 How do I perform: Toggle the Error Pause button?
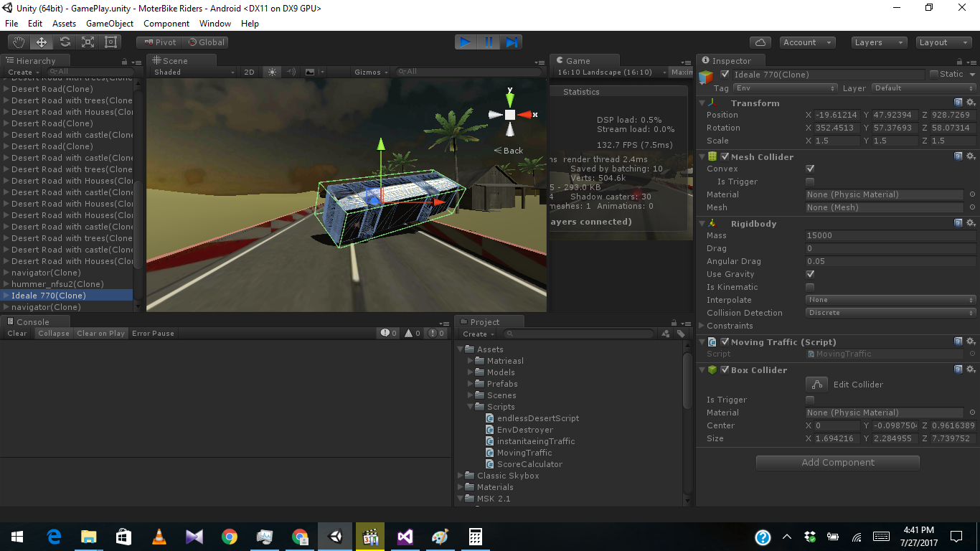(x=153, y=334)
